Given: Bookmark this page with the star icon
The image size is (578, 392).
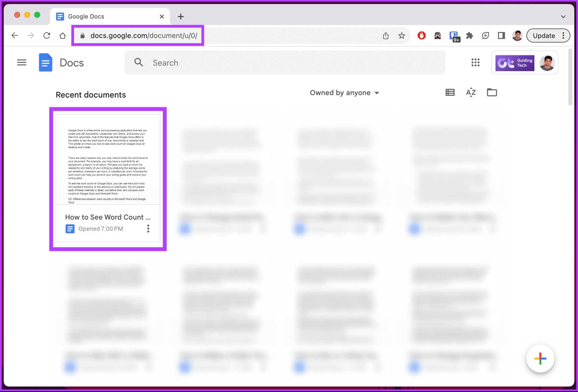Looking at the screenshot, I should click(x=402, y=35).
